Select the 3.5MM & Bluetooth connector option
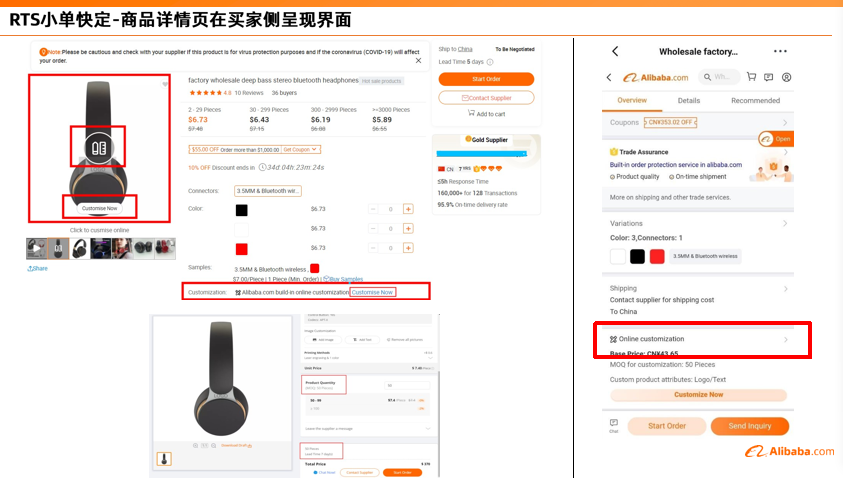Viewport: 843px width, 478px height. 267,190
